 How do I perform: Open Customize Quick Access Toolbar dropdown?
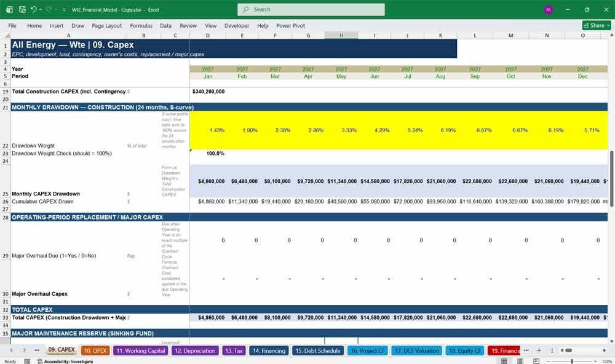(64, 10)
